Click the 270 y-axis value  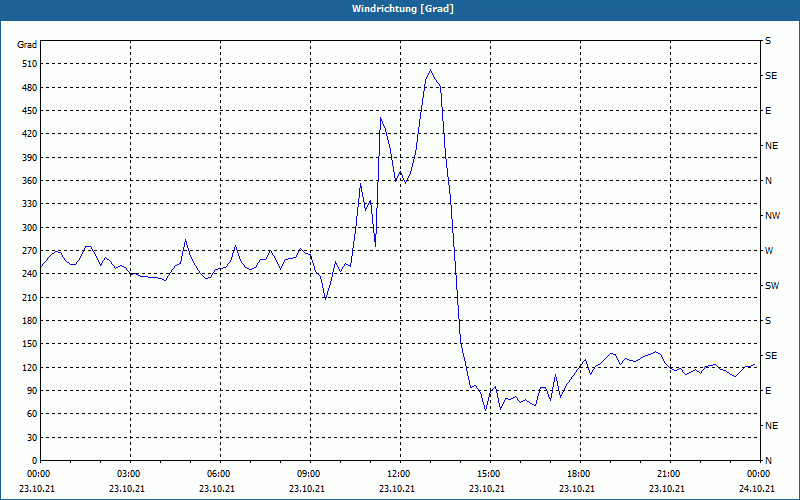click(x=30, y=251)
